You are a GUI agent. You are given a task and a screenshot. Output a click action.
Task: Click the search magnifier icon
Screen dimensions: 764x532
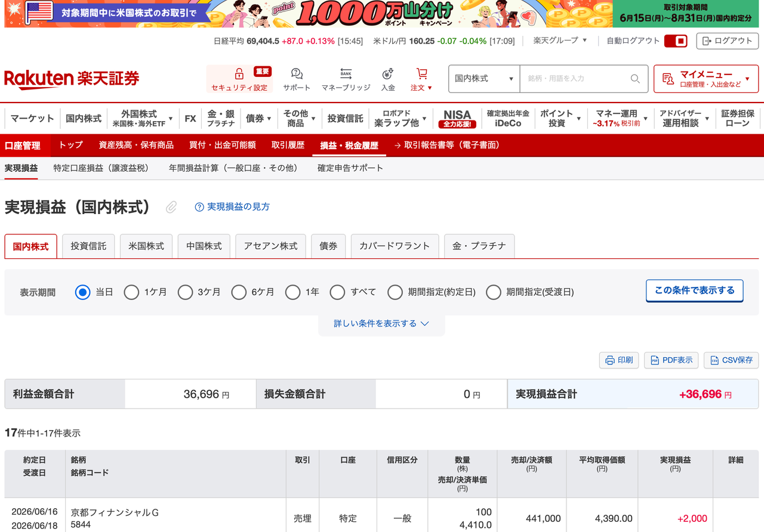[635, 79]
